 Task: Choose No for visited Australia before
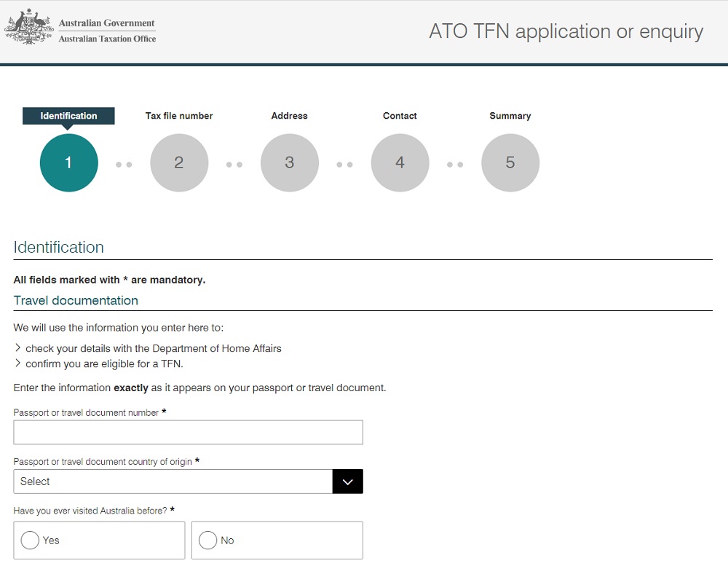[208, 541]
